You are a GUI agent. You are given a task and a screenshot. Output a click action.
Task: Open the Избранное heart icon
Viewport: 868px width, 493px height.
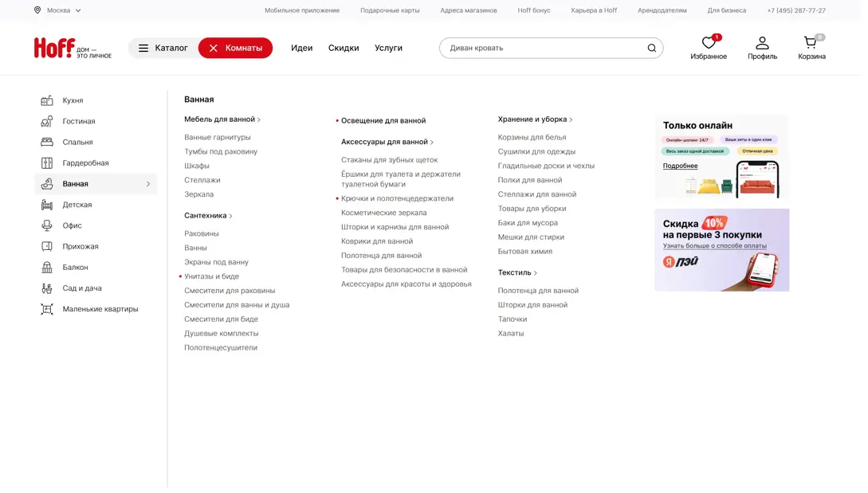(x=708, y=43)
